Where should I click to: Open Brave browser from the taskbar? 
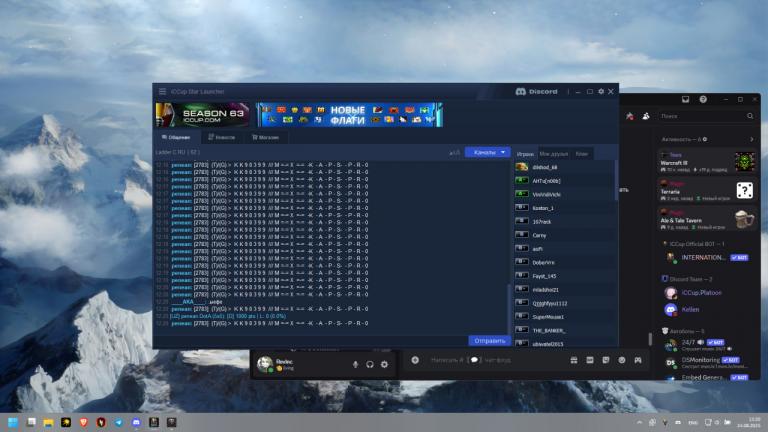tap(83, 422)
